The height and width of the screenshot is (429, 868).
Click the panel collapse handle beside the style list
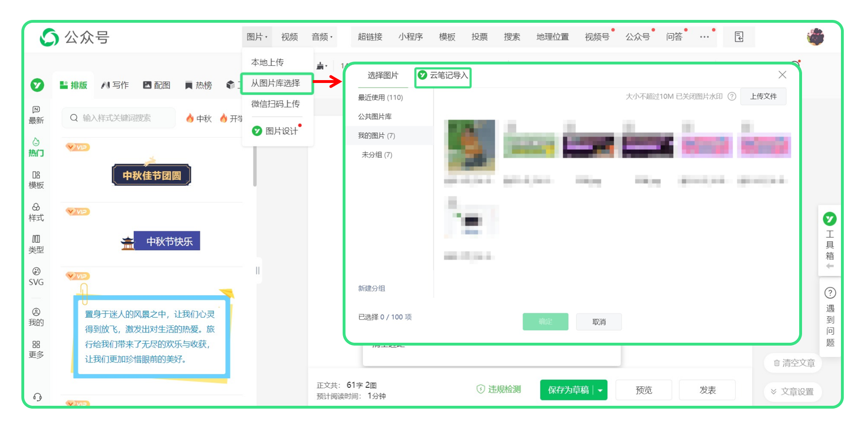point(258,271)
